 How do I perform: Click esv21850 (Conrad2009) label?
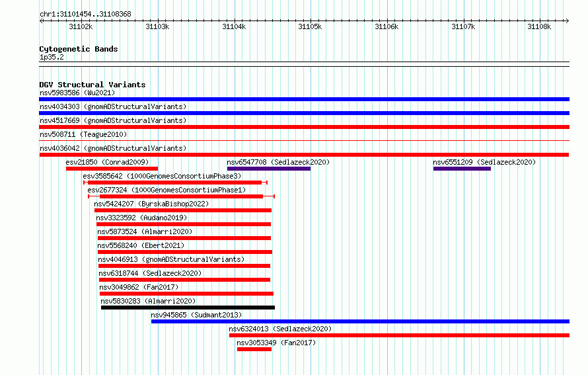[x=107, y=162]
